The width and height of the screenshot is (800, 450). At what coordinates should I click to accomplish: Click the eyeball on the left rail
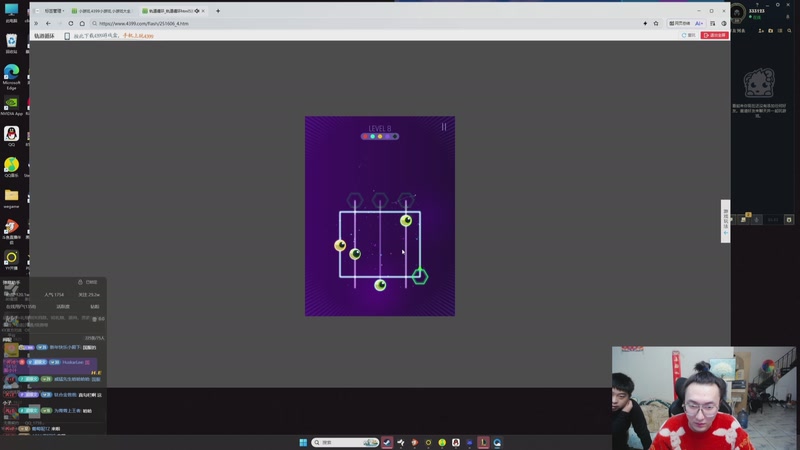tap(340, 245)
